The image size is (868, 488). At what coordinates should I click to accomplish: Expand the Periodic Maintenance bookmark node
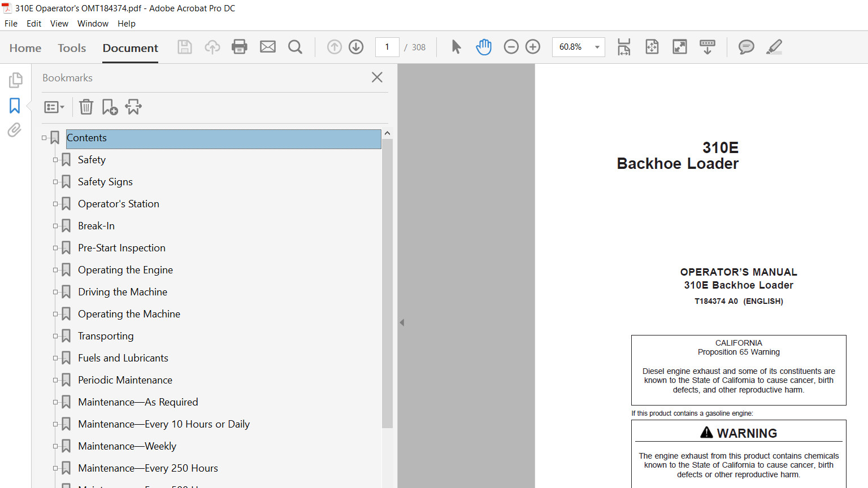(55, 380)
